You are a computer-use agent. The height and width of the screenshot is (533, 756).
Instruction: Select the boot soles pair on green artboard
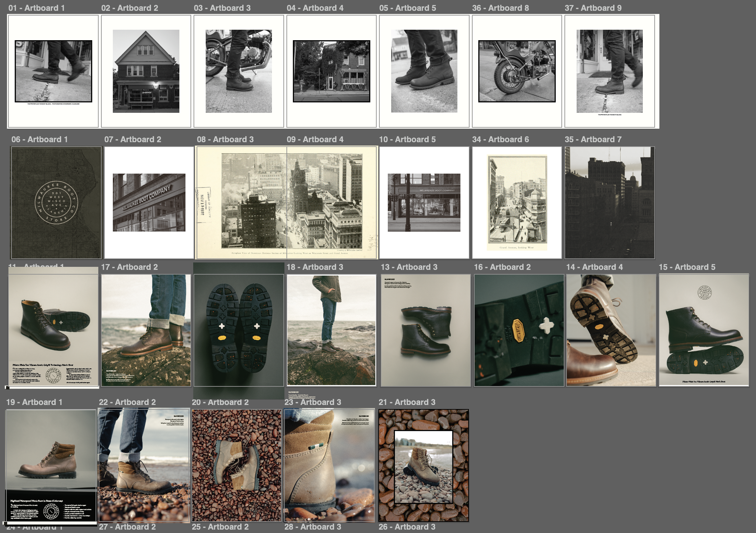click(x=239, y=329)
